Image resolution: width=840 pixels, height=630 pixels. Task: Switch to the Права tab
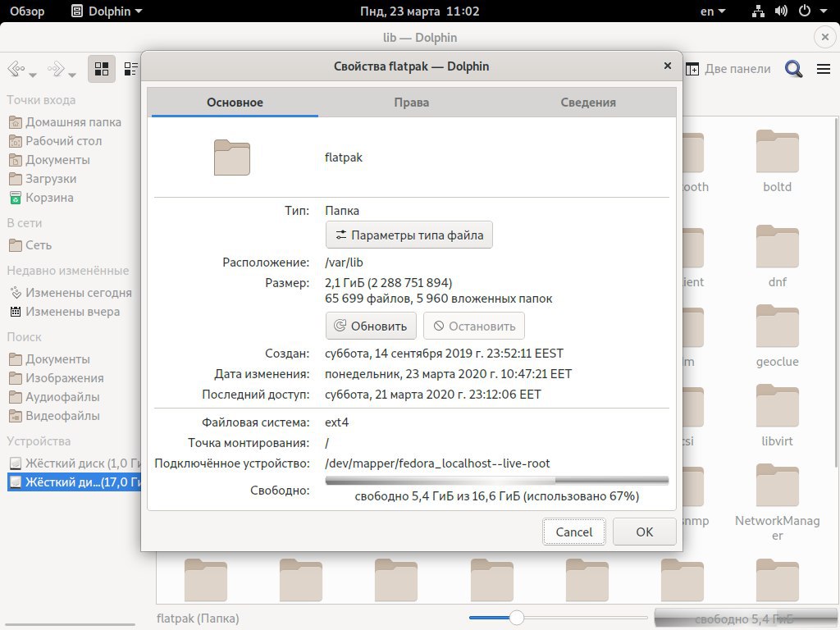[412, 103]
